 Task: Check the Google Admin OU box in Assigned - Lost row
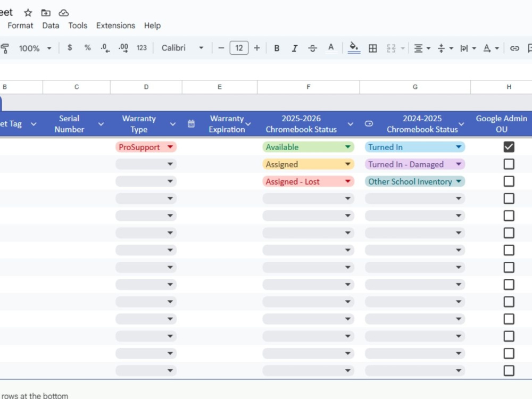point(509,181)
